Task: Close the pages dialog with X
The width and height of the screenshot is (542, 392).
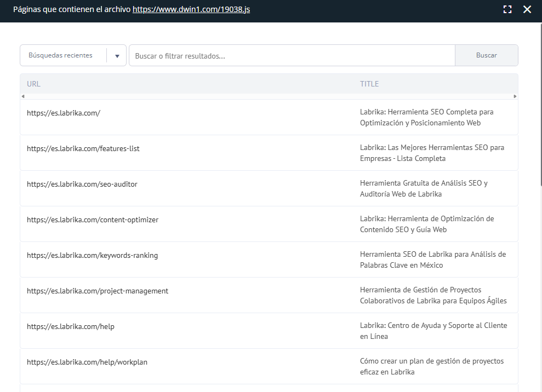Action: coord(527,9)
